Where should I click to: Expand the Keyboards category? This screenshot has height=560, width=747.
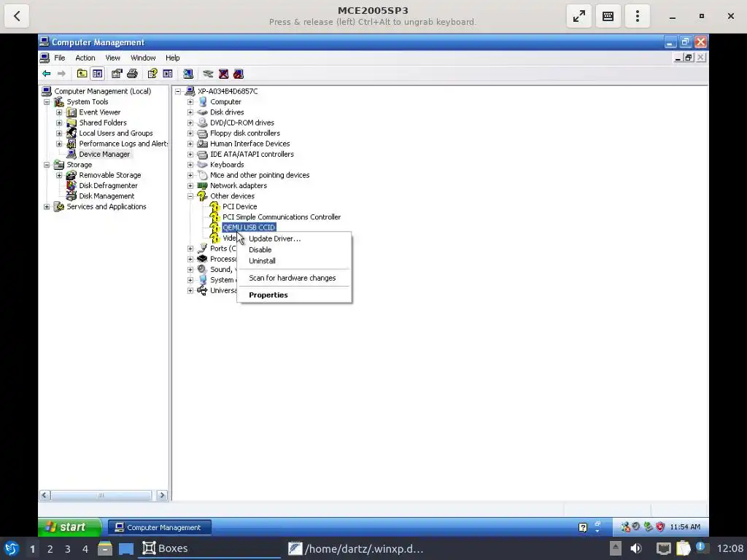pos(190,165)
